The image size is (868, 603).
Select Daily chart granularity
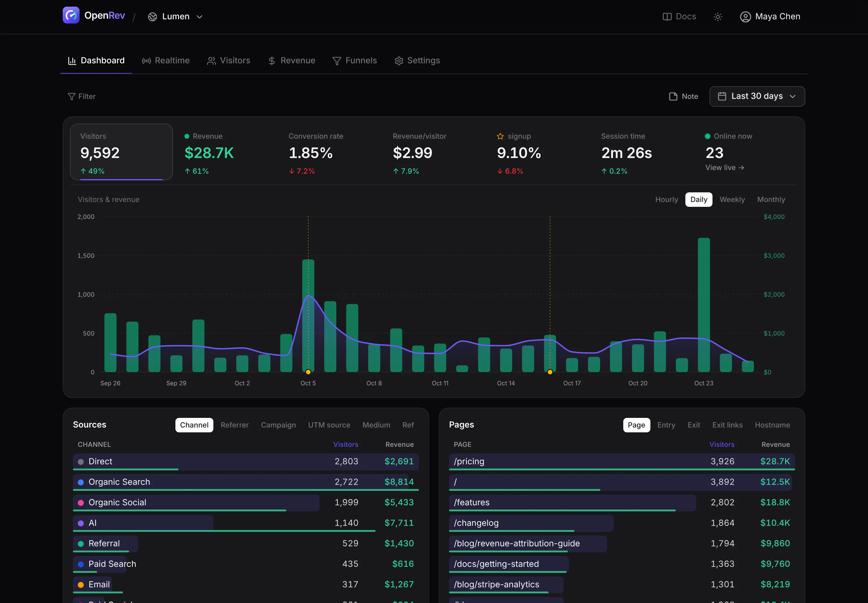click(x=699, y=200)
